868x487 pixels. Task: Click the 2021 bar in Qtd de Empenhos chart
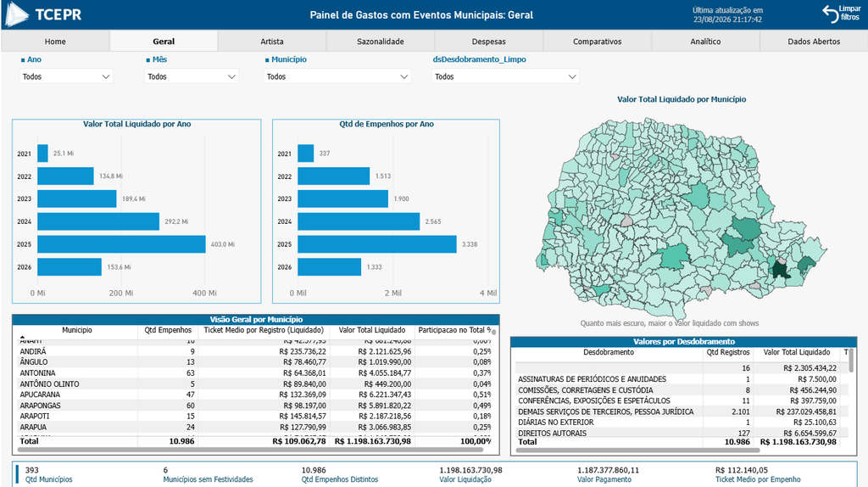click(305, 154)
